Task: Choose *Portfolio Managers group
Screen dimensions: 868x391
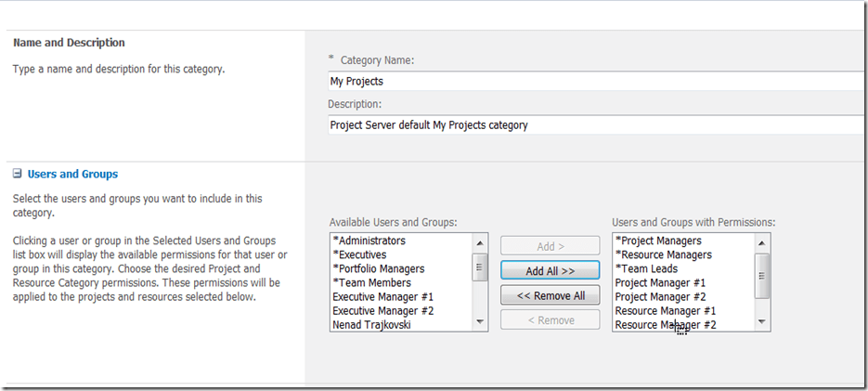Action: pyautogui.click(x=378, y=268)
